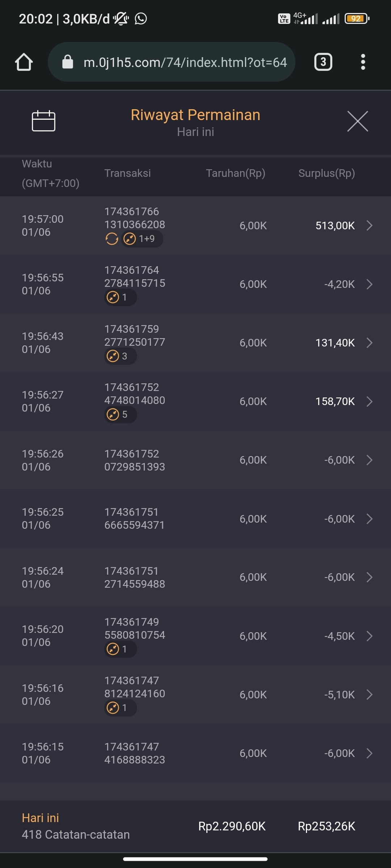
Task: Tap the scatter badge showing 3
Action: (120, 356)
